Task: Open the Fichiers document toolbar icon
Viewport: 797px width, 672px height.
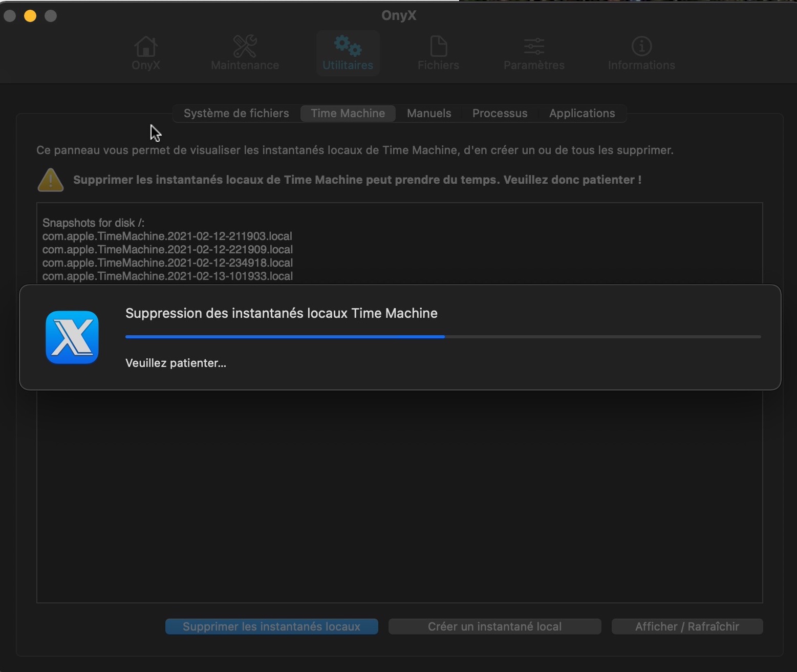Action: tap(438, 53)
